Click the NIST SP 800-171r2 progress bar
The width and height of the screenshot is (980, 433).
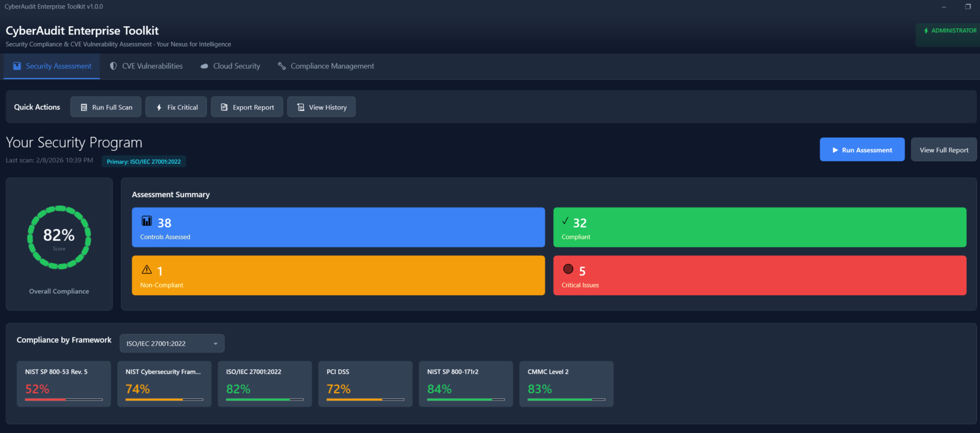pos(466,399)
